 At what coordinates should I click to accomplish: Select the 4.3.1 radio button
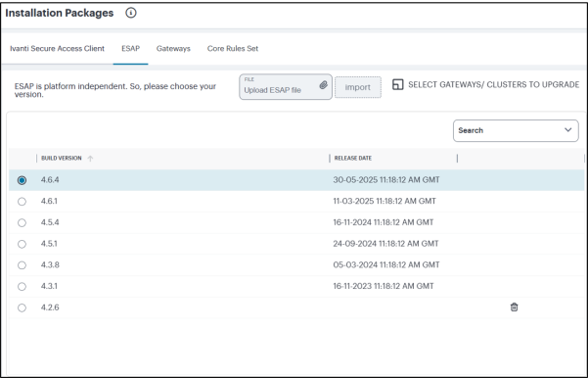click(22, 287)
